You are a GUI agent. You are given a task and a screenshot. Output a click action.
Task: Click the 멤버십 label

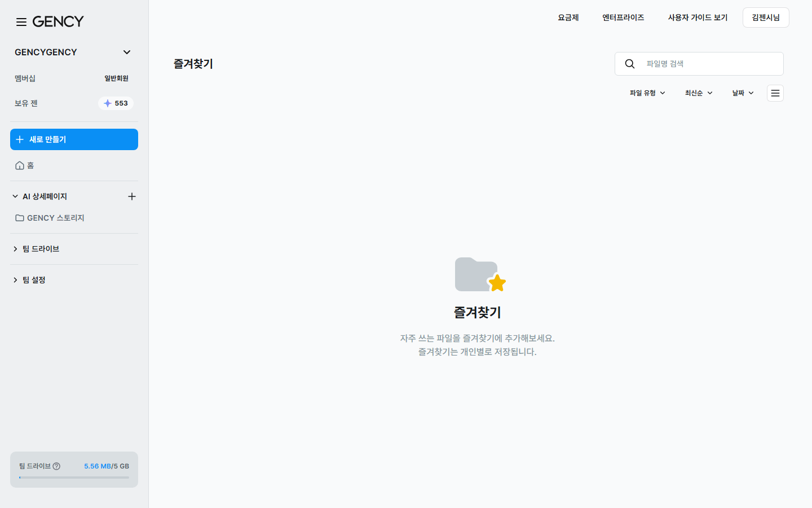point(25,78)
